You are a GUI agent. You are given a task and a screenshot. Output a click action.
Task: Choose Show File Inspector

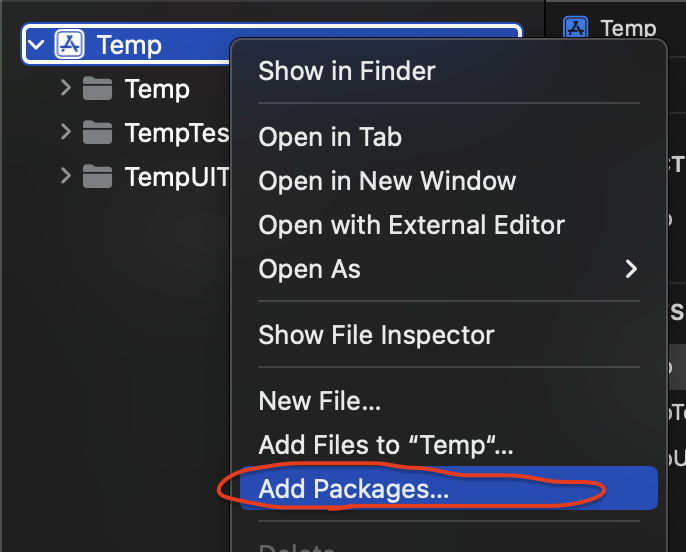coord(376,335)
